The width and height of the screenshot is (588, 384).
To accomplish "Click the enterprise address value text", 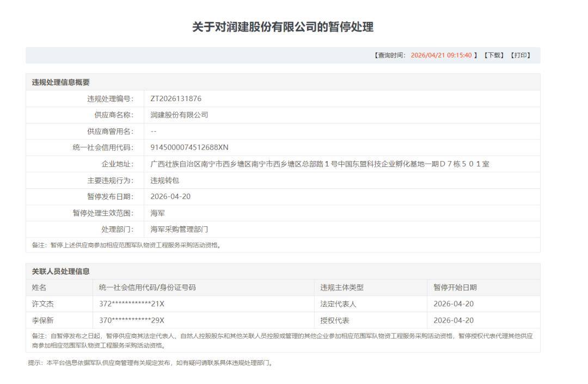I will pyautogui.click(x=320, y=164).
